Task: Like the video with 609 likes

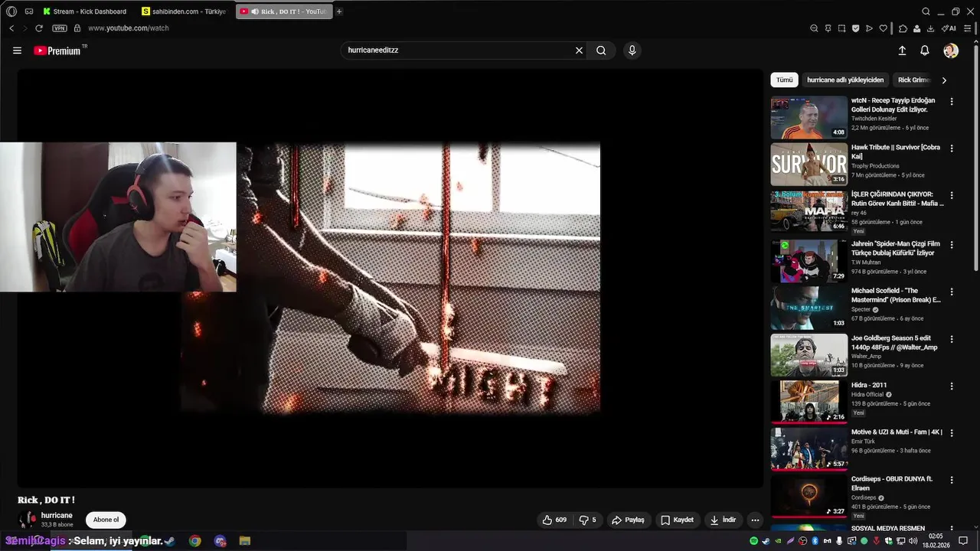Action: (555, 520)
